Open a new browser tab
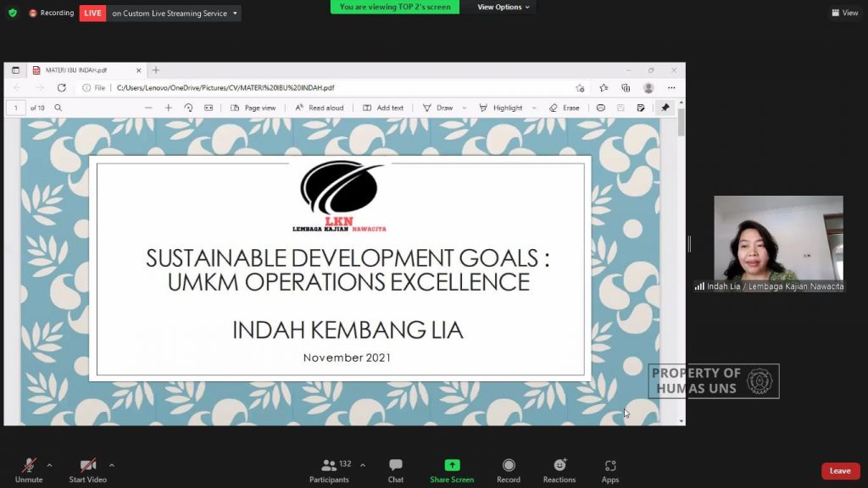Screen dimensions: 868x488 click(156, 70)
